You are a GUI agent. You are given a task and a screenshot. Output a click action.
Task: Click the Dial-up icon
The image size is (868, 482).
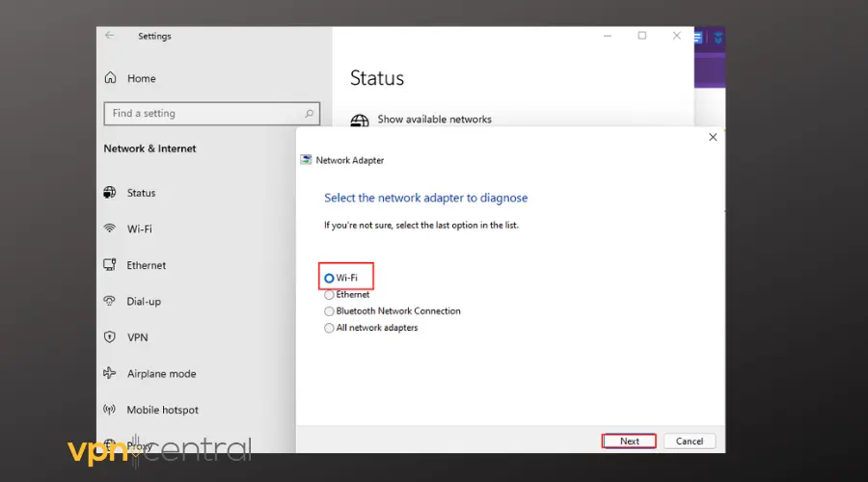pos(110,301)
